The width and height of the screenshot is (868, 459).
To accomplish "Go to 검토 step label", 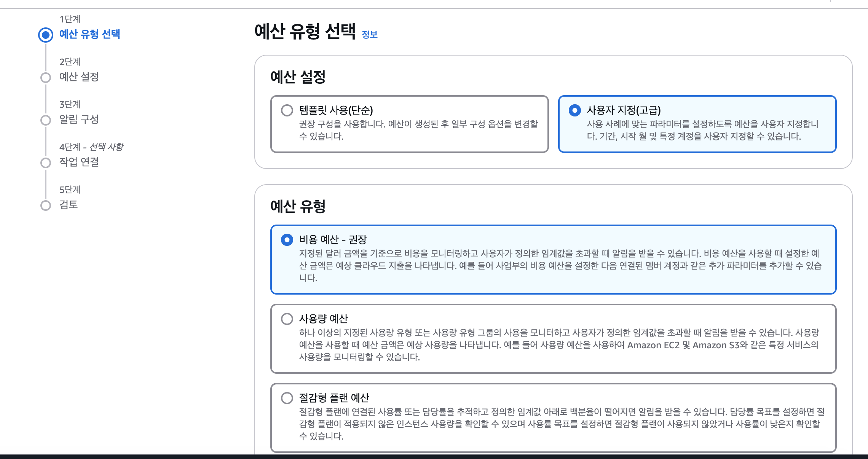I will coord(69,205).
